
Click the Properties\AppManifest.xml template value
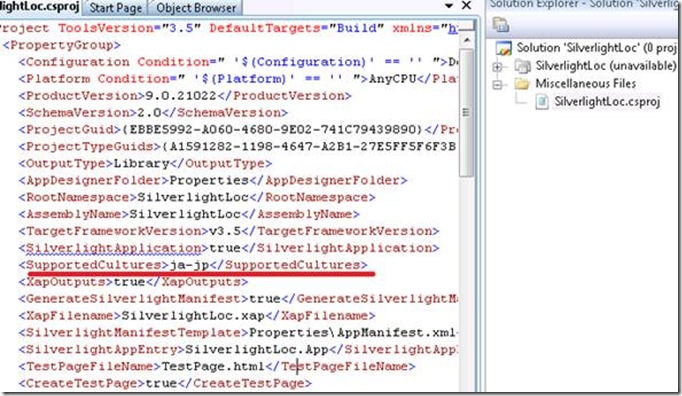tap(352, 333)
